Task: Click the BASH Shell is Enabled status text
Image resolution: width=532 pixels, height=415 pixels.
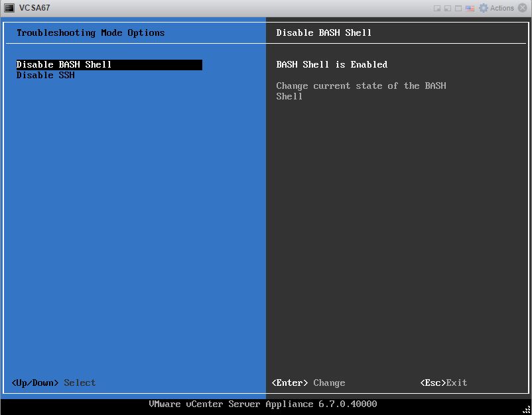Action: pyautogui.click(x=332, y=64)
